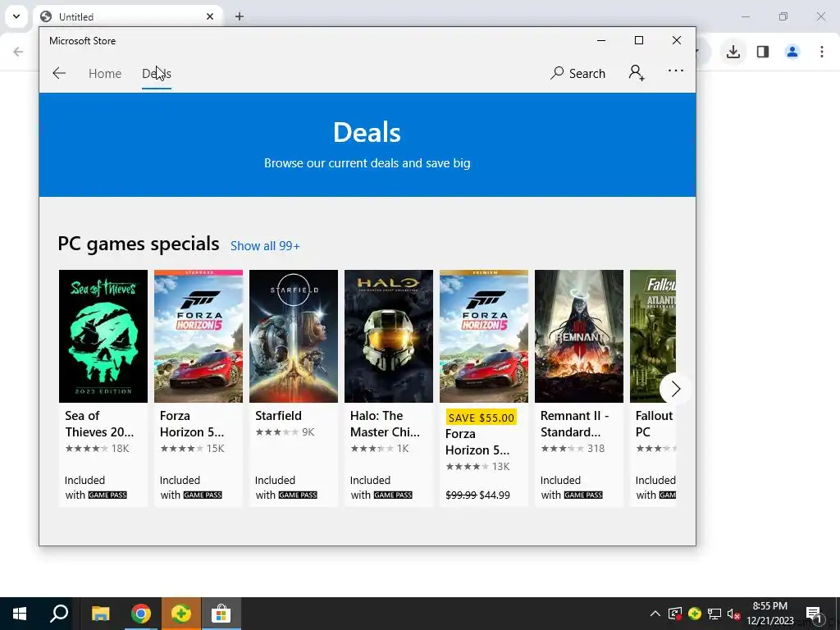Select the Untitled Chrome tab
Image resolution: width=840 pixels, height=630 pixels.
[x=127, y=16]
